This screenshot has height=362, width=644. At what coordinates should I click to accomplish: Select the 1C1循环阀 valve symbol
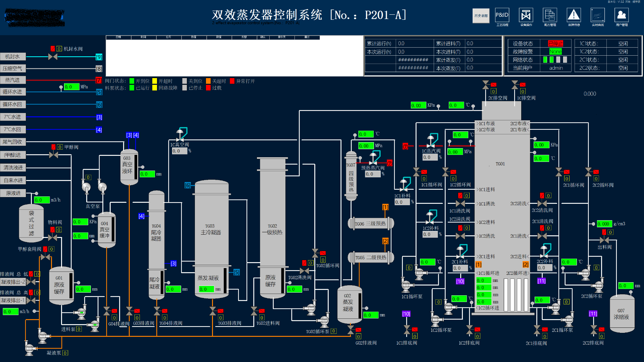(416, 172)
